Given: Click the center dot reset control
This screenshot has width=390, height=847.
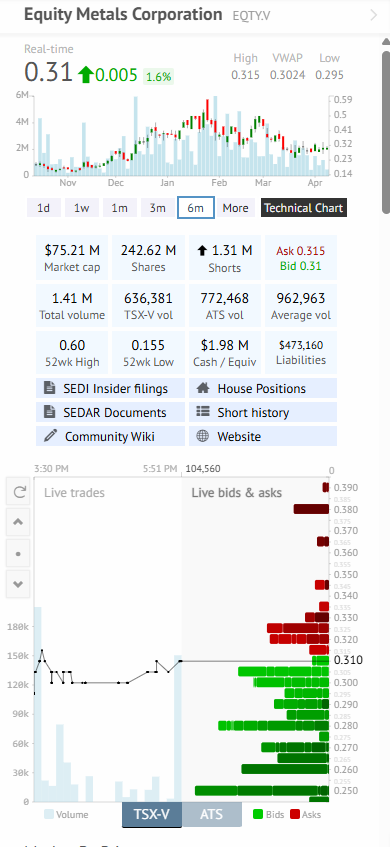Looking at the screenshot, I should click(x=19, y=554).
